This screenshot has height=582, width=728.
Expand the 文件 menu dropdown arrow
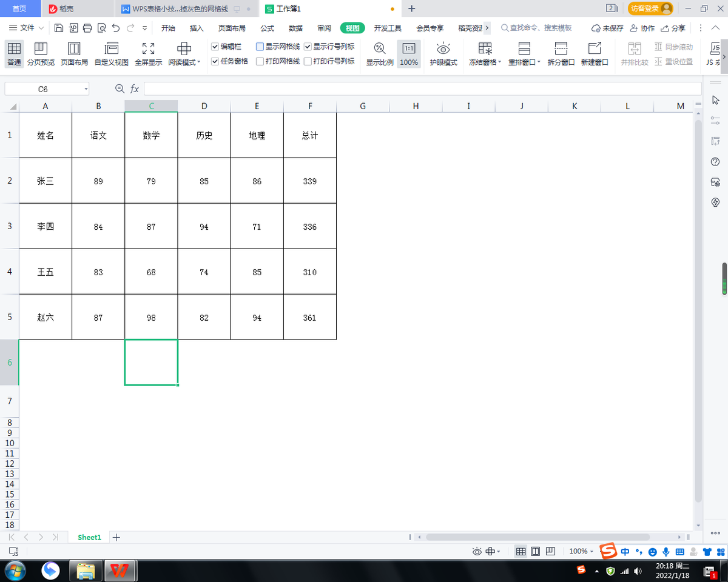(41, 28)
